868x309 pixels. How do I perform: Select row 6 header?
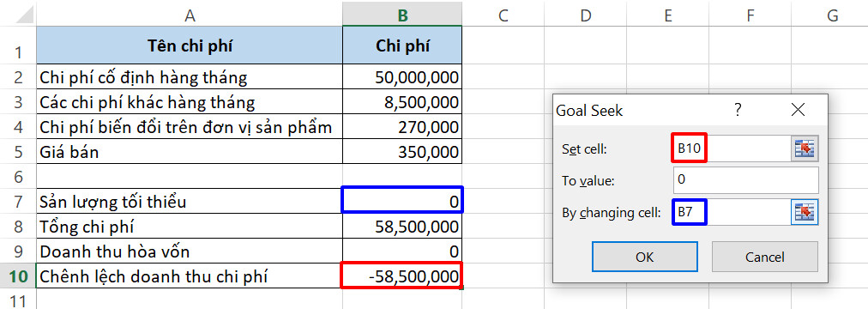[18, 177]
